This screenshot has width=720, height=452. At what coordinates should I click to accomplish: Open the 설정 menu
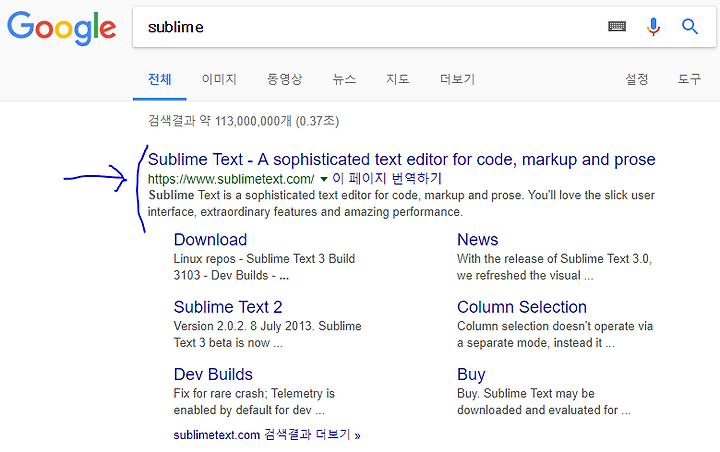point(636,79)
